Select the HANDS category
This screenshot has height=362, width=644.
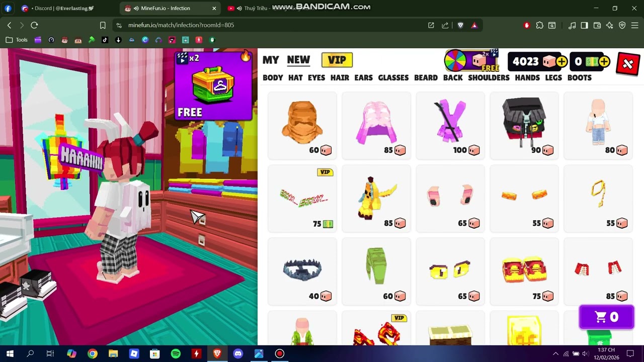tap(527, 77)
